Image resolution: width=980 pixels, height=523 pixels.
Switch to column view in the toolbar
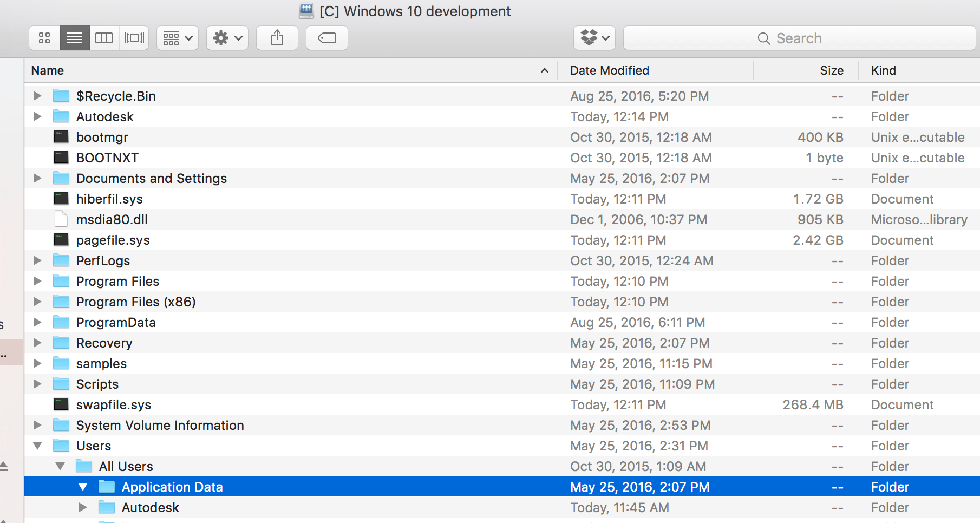point(104,38)
